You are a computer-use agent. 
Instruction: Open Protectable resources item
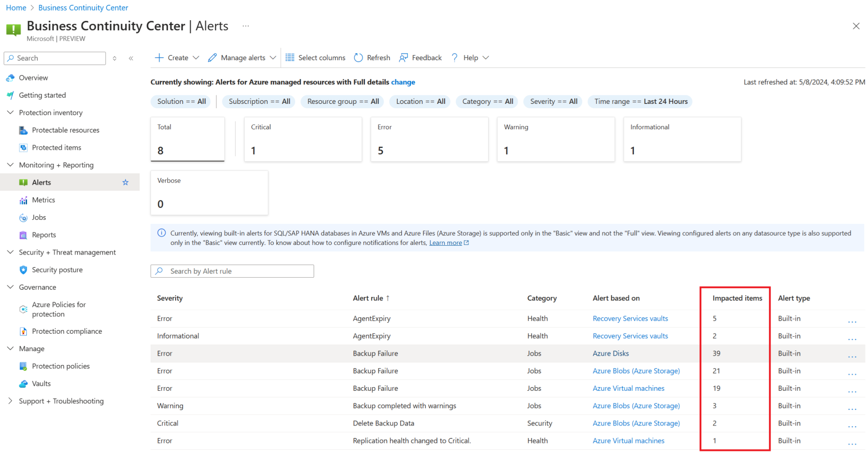(65, 130)
